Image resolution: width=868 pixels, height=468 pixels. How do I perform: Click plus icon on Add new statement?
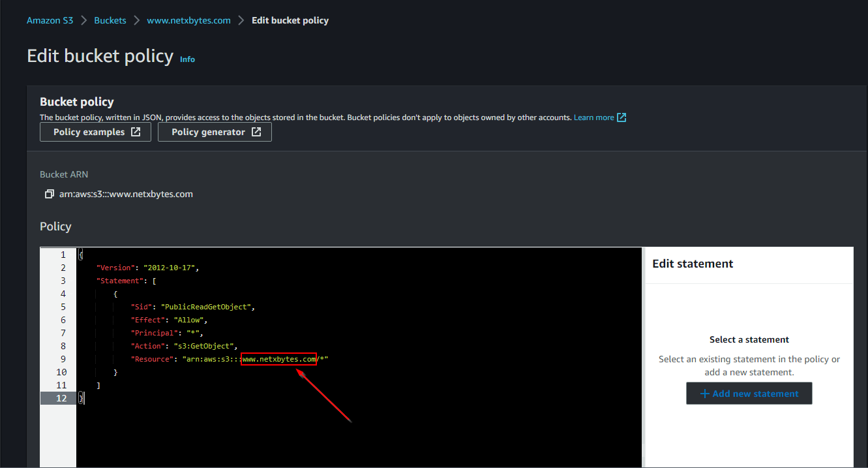click(x=704, y=394)
